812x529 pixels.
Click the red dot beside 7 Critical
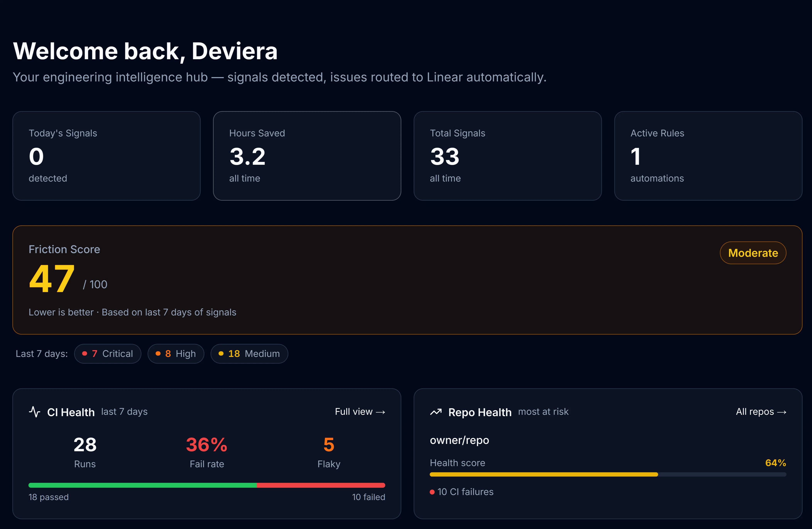(x=85, y=354)
